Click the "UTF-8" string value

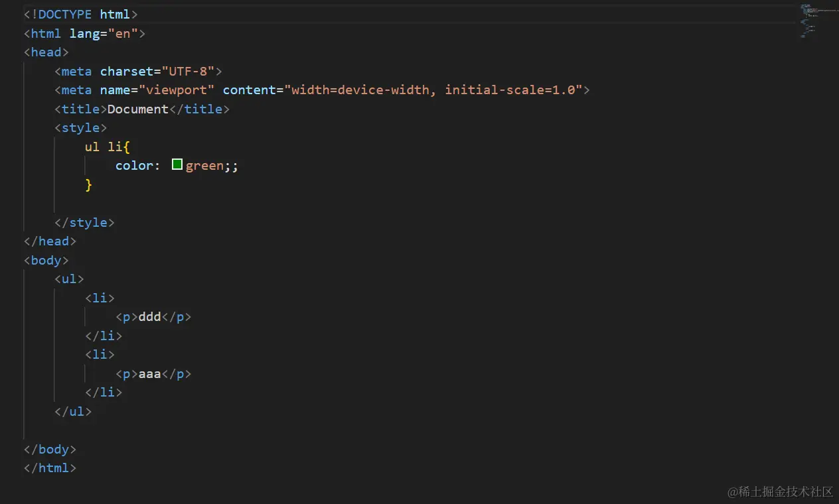(188, 71)
